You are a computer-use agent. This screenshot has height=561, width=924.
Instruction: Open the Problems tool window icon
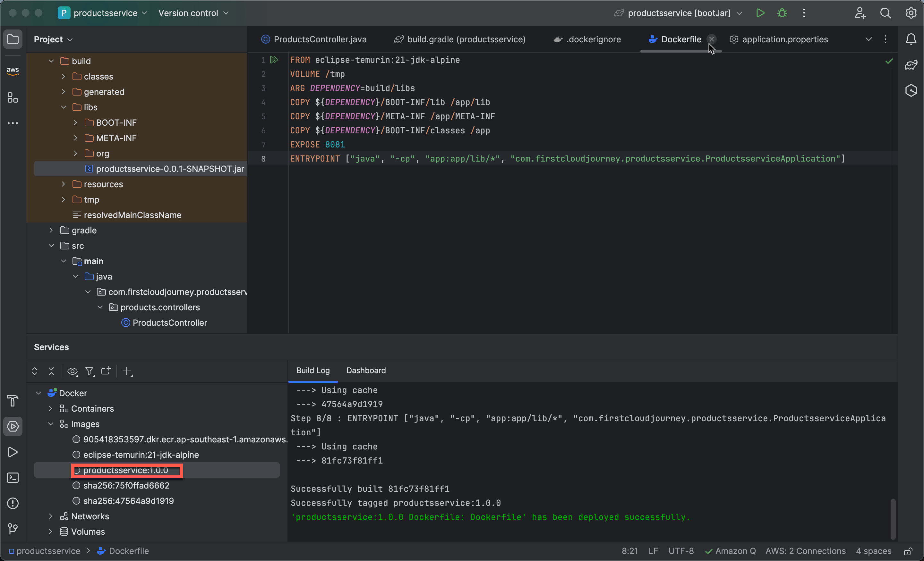[13, 503]
